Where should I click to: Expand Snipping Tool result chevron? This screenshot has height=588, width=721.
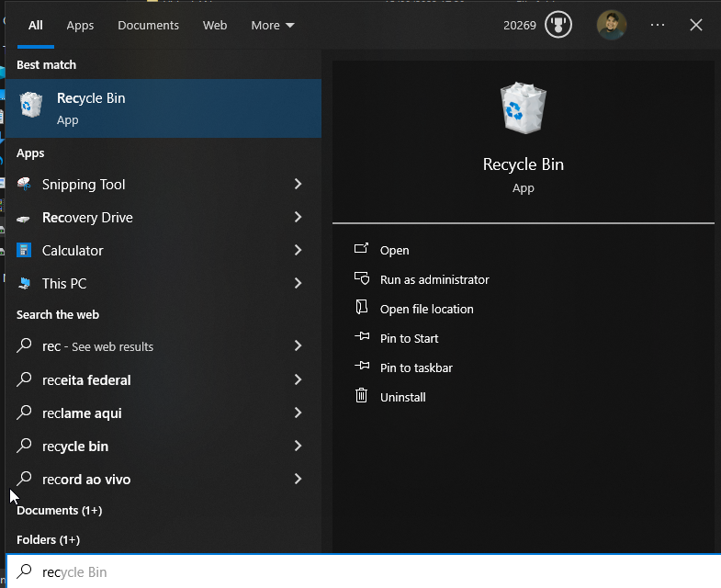[298, 184]
